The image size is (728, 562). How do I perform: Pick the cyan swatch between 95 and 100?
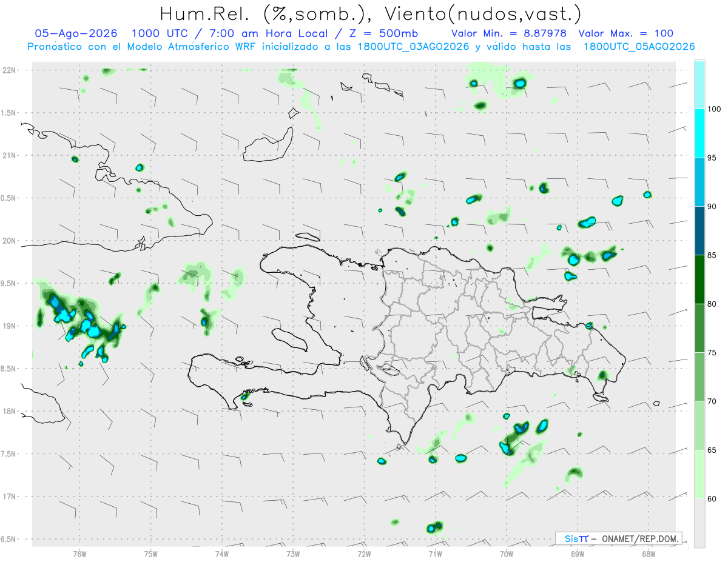(699, 133)
